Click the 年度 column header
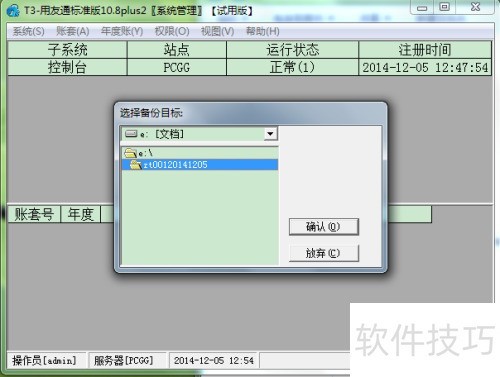500x377 pixels. tap(80, 214)
